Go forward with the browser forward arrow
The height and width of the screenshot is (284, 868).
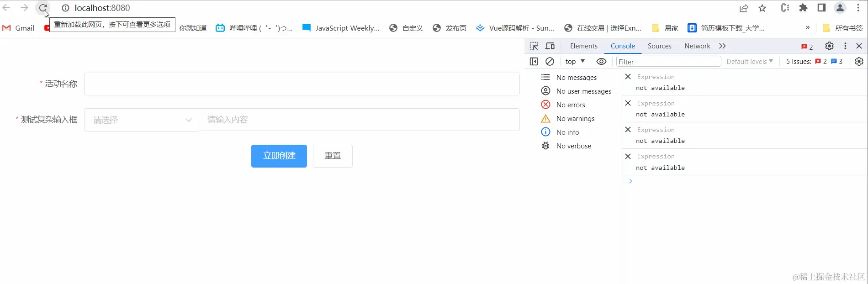[24, 8]
